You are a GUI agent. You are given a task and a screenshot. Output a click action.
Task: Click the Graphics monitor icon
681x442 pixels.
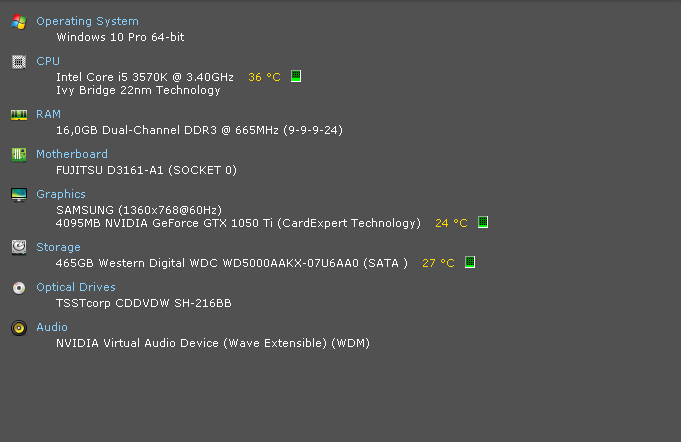(x=19, y=195)
